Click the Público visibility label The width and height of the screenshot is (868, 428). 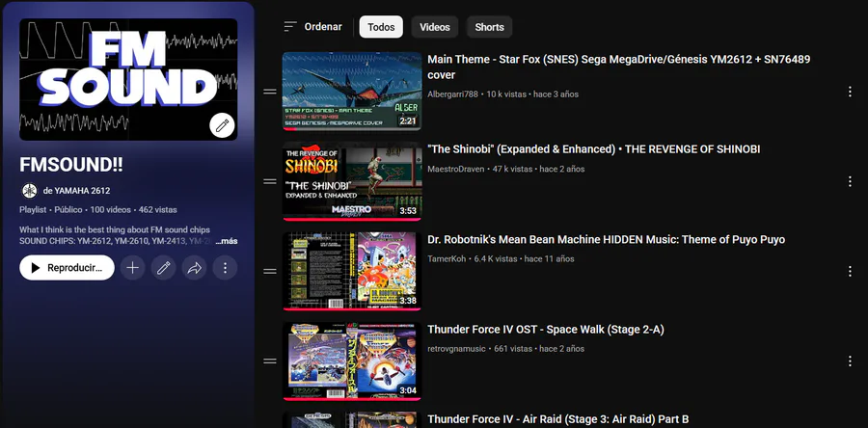click(x=68, y=209)
